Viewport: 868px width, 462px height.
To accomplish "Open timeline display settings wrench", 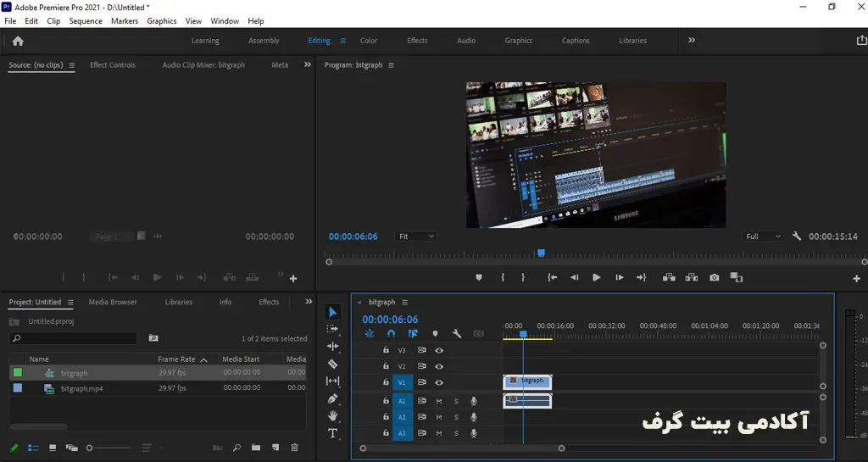I will tap(457, 334).
